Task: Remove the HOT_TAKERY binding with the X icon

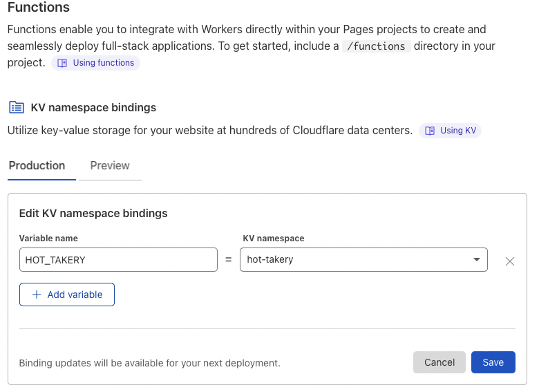Action: [x=510, y=261]
